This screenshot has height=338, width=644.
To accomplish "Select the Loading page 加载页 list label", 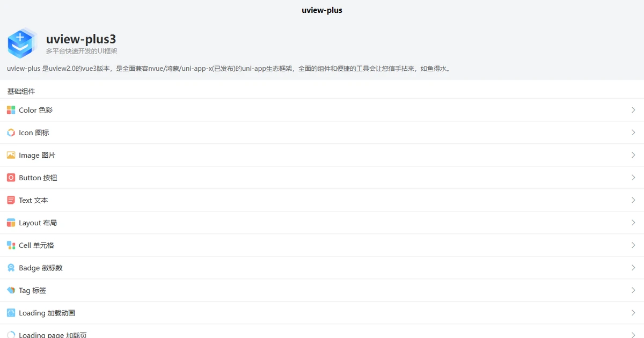I will (x=53, y=335).
